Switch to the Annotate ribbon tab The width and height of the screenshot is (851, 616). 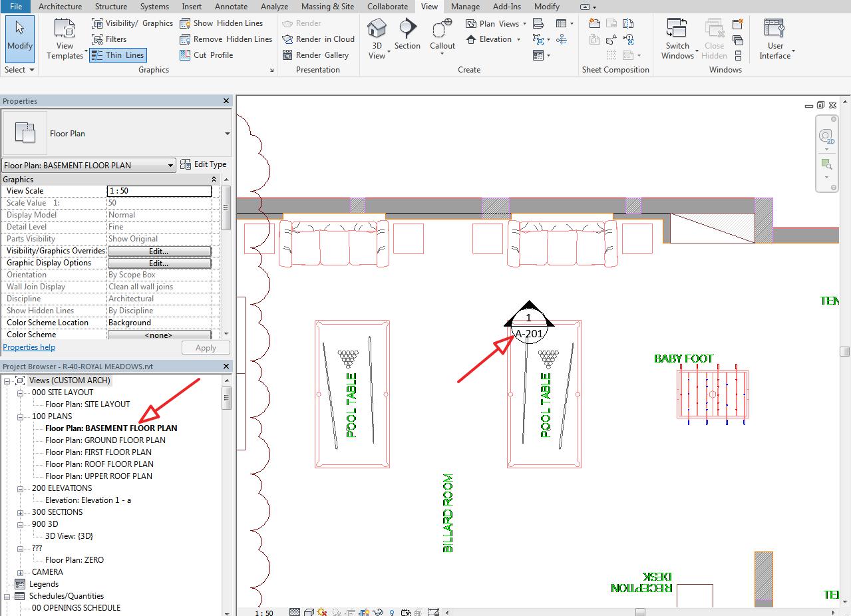[231, 7]
